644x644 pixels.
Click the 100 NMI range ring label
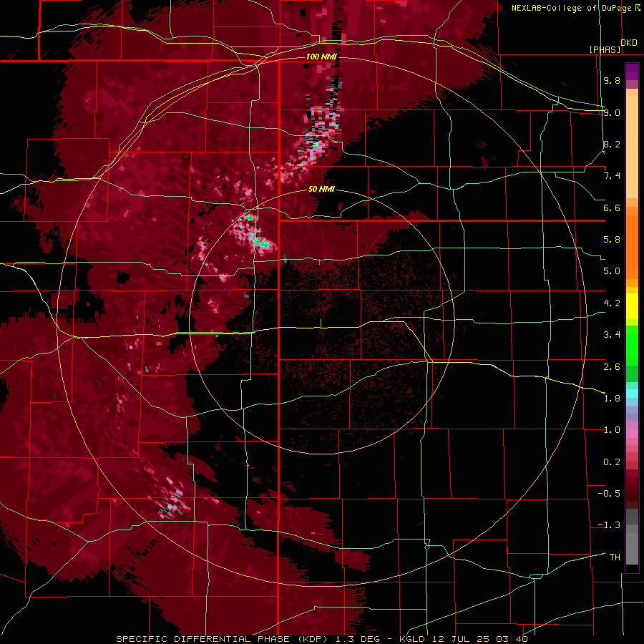pos(321,57)
